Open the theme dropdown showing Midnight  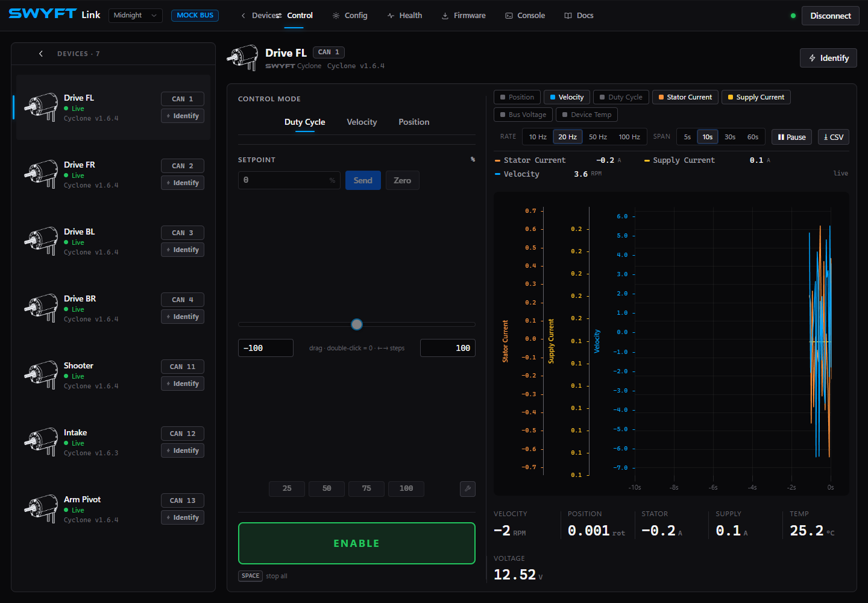click(136, 15)
